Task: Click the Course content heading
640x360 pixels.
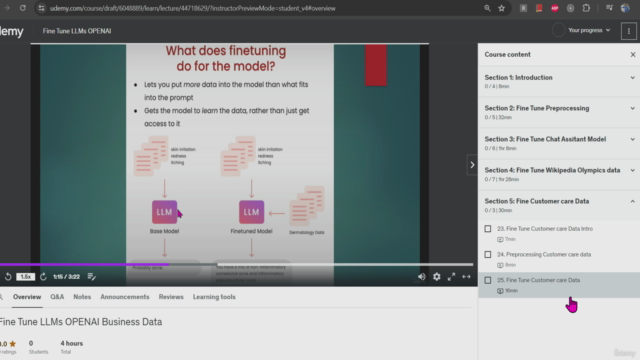Action: pos(507,54)
